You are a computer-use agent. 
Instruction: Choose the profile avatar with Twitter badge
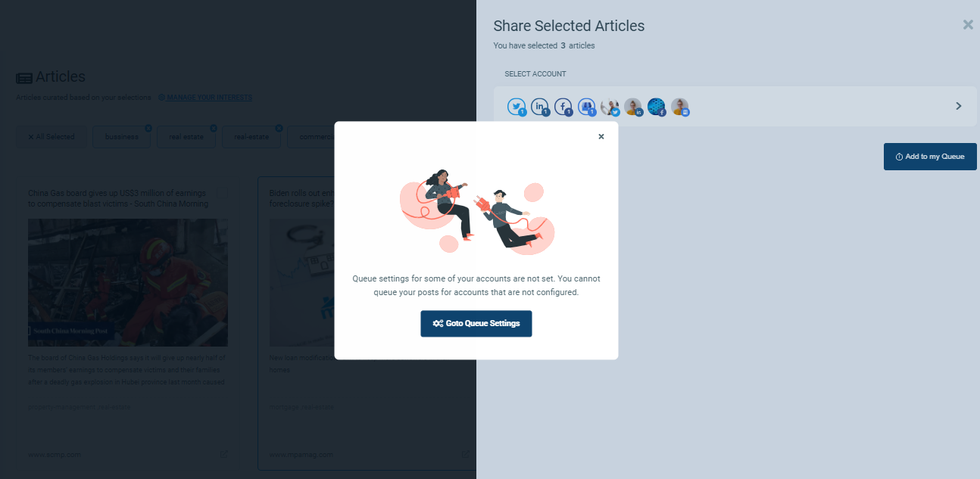pos(610,107)
